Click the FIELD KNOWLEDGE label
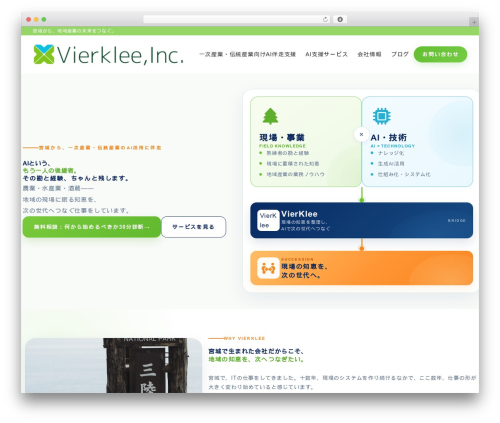The height and width of the screenshot is (423, 500). (x=282, y=146)
